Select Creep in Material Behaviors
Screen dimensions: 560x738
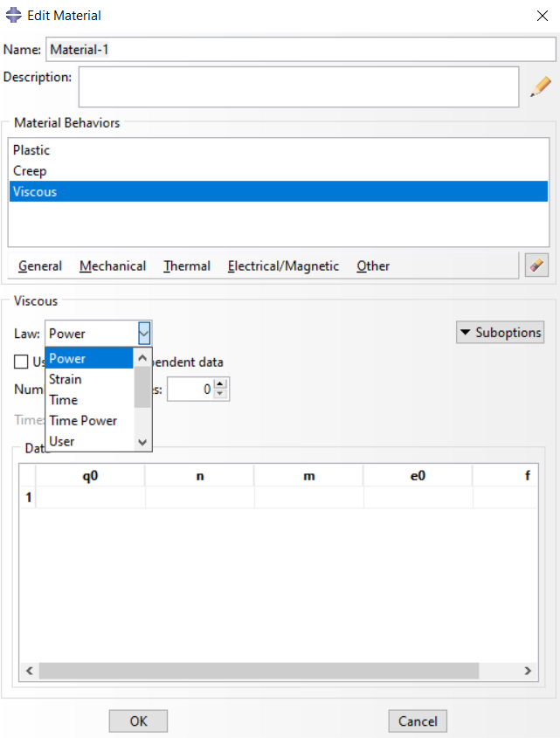[279, 171]
